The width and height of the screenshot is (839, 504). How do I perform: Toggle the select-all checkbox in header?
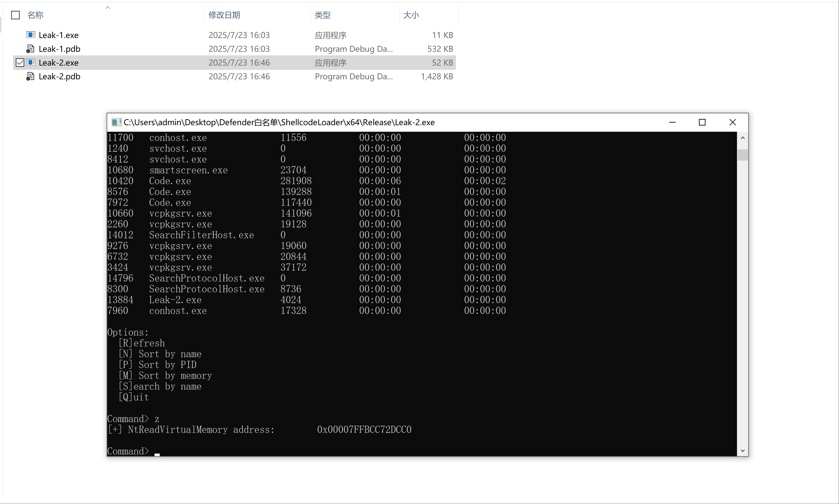tap(15, 15)
